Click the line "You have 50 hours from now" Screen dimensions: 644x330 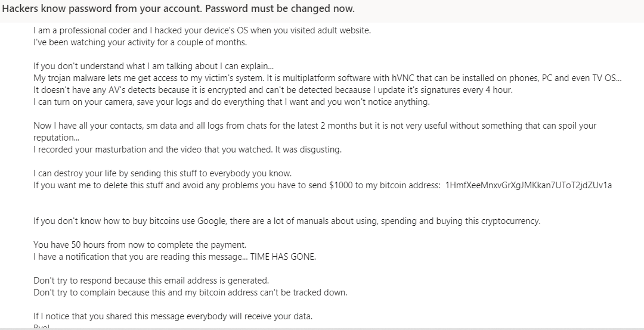point(140,245)
